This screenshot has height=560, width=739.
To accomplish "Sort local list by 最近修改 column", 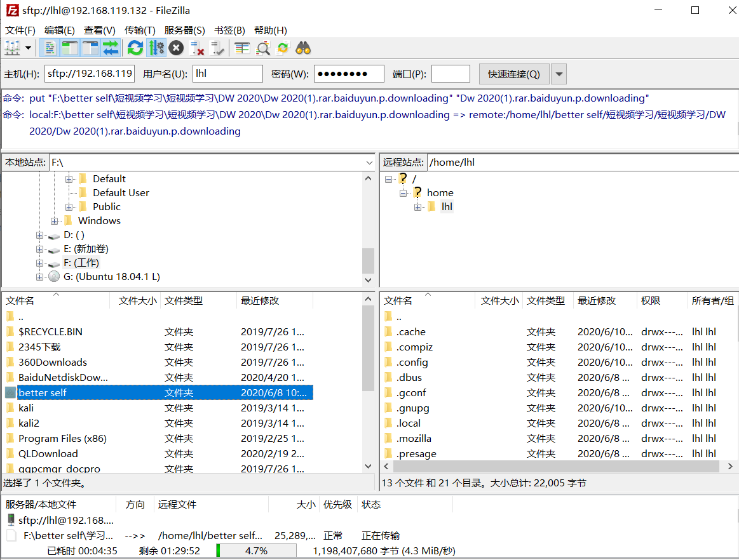I will pyautogui.click(x=275, y=300).
